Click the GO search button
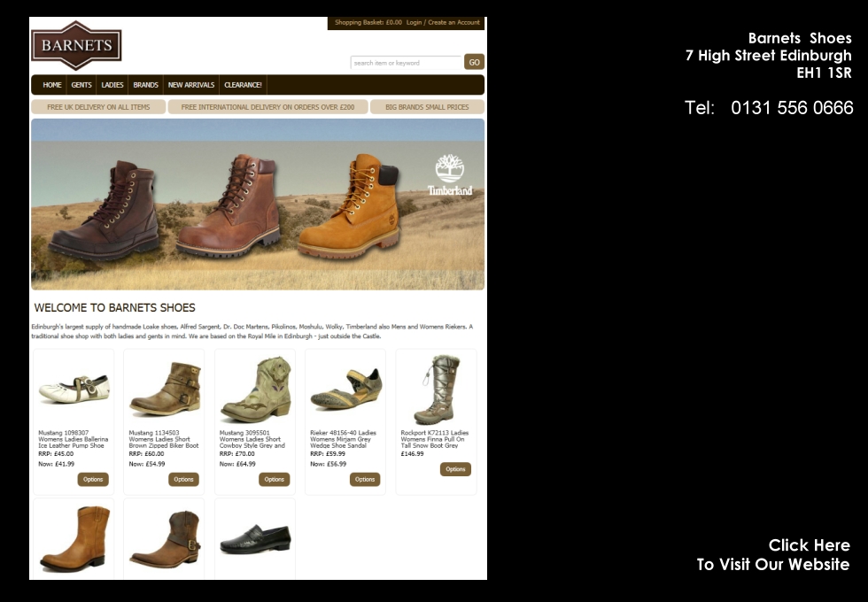Image resolution: width=868 pixels, height=602 pixels. (x=475, y=62)
